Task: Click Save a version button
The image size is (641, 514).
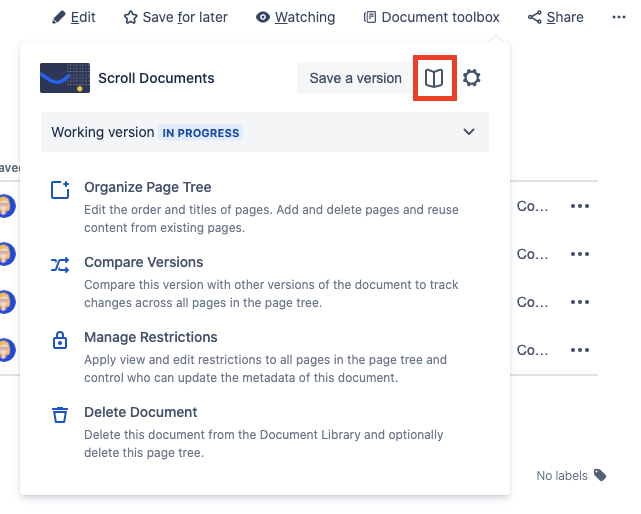Action: click(x=355, y=78)
